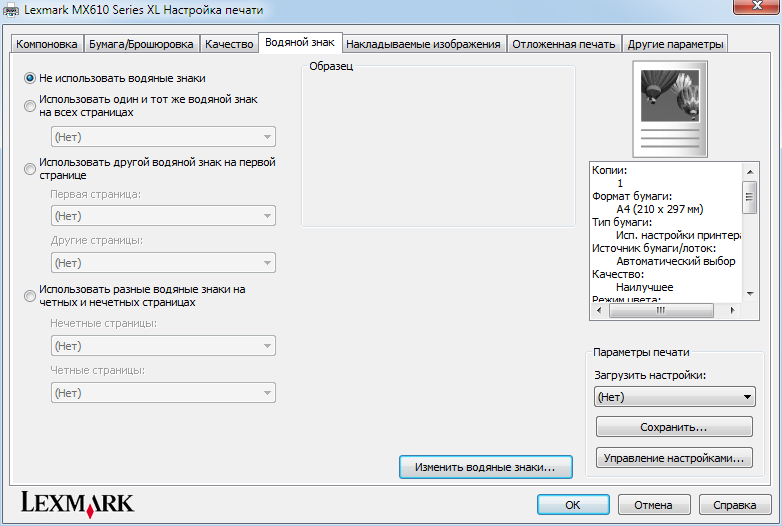Click 'Автоматический выбор' in summary
782x526 pixels.
676,261
